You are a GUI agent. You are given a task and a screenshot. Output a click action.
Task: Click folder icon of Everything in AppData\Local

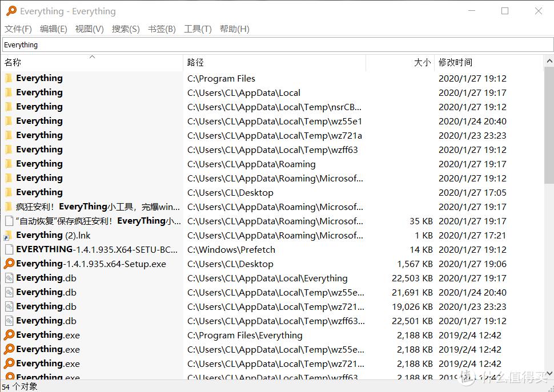tap(9, 92)
